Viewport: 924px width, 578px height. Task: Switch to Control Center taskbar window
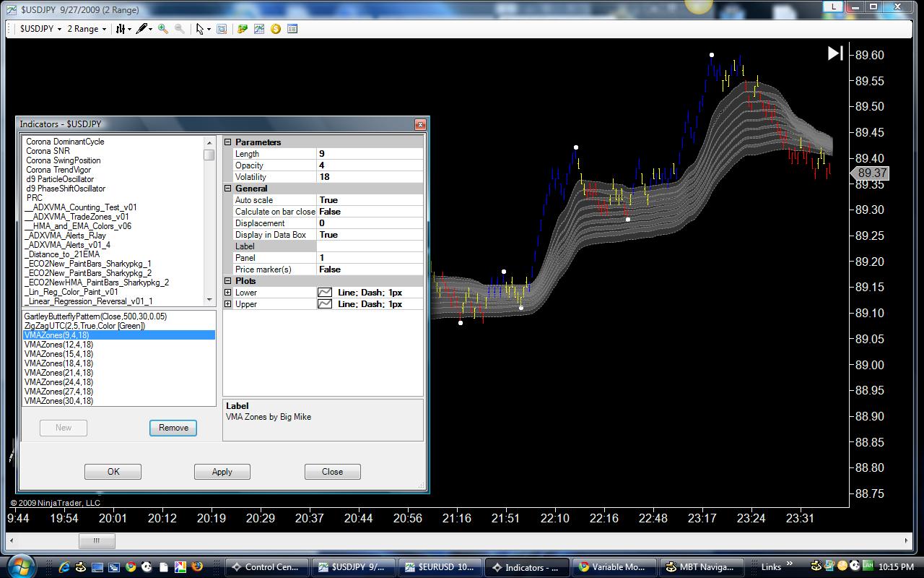coord(267,567)
